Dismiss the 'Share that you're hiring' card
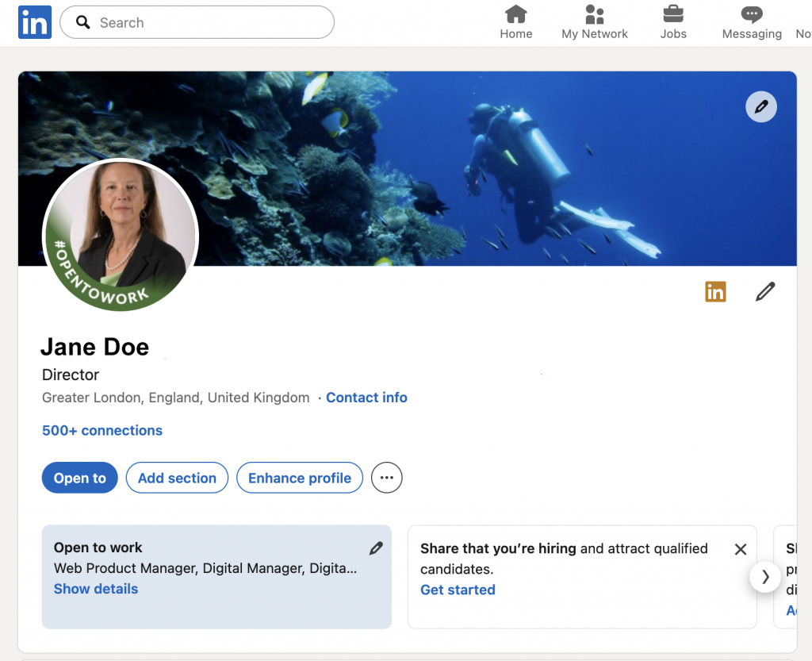812x661 pixels. point(740,549)
